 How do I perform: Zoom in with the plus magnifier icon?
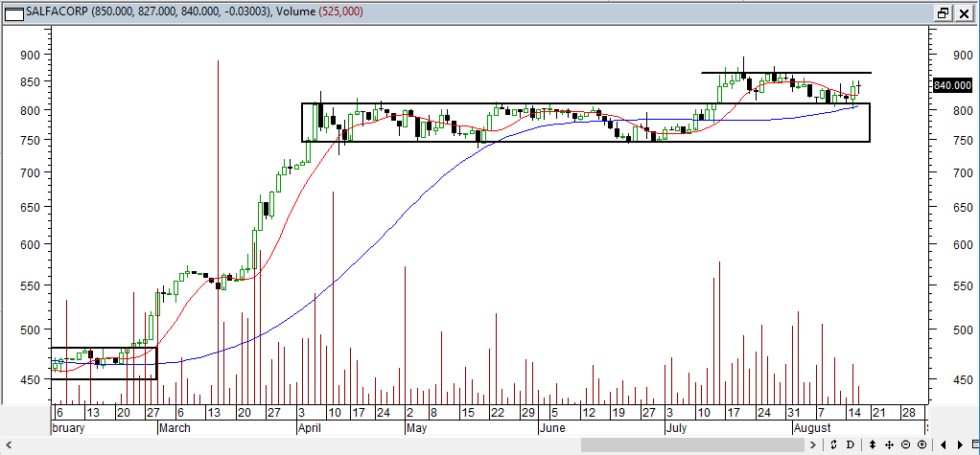pyautogui.click(x=922, y=445)
